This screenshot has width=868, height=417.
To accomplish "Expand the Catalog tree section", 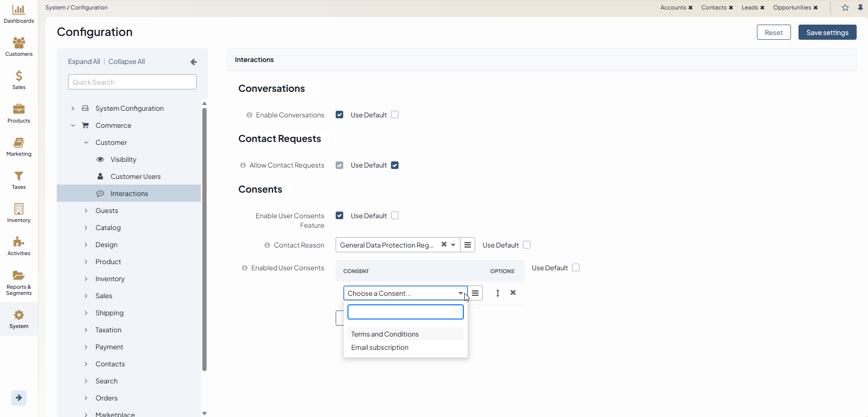I will pos(86,228).
